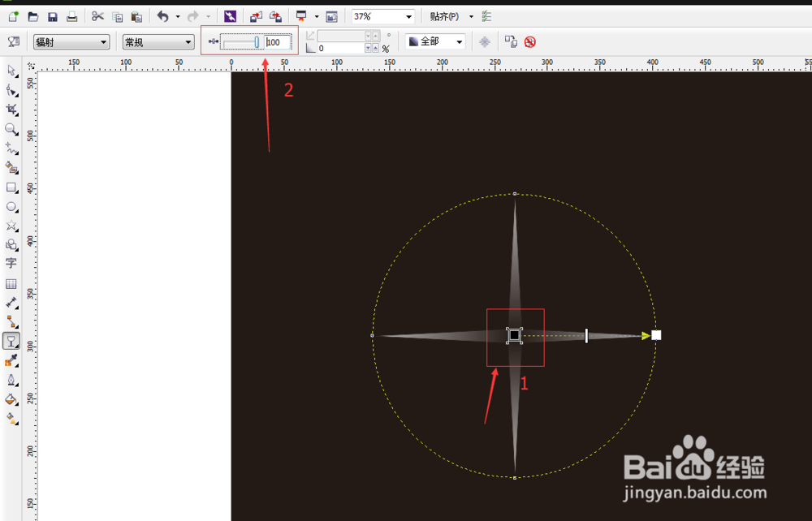Viewport: 812px width, 521px height.
Task: Open the redo history dropdown arrow
Action: click(x=208, y=17)
